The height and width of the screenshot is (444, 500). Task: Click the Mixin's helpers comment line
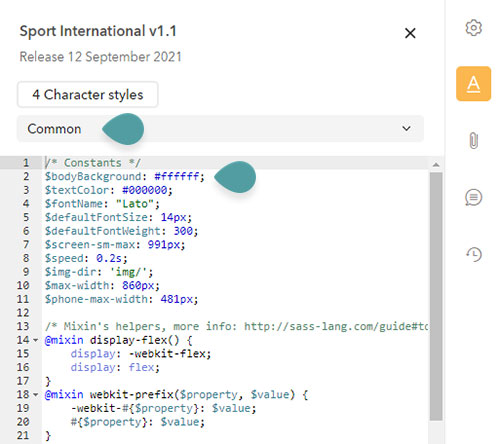tap(236, 326)
